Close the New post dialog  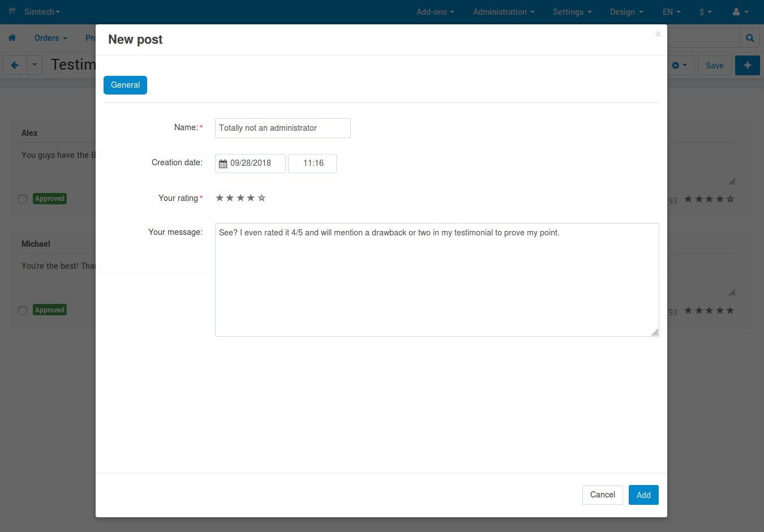click(x=658, y=34)
